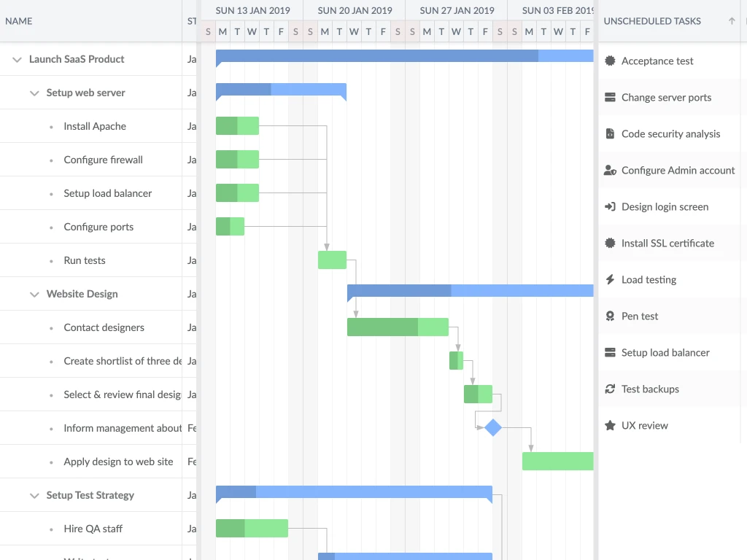Collapse the Website Design group
Image resolution: width=747 pixels, height=560 pixels.
34,295
